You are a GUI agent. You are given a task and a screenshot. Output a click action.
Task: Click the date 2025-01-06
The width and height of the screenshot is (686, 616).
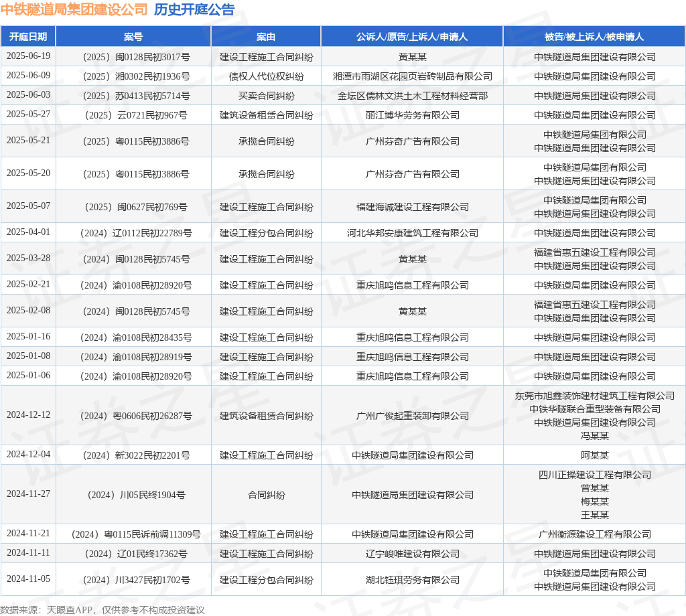tap(28, 376)
